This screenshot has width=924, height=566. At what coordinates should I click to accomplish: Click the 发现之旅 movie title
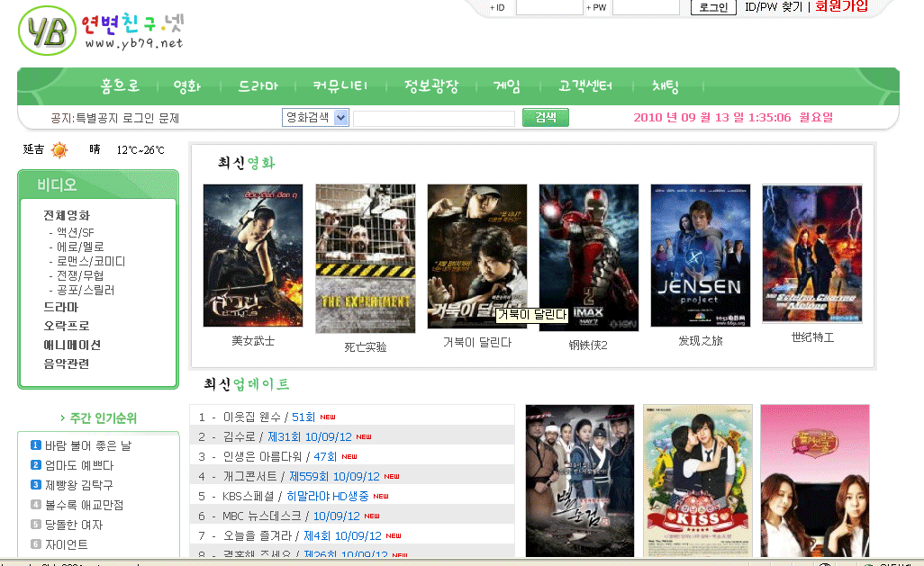tap(700, 341)
